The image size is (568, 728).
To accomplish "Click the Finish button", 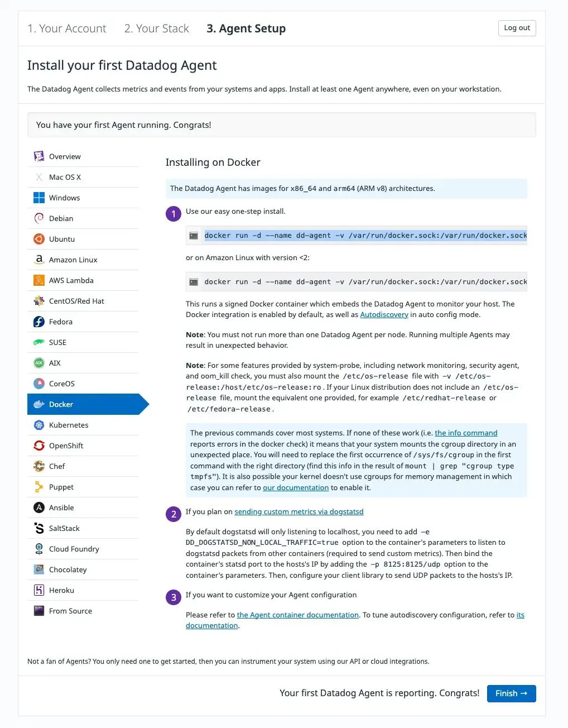I will click(x=511, y=693).
